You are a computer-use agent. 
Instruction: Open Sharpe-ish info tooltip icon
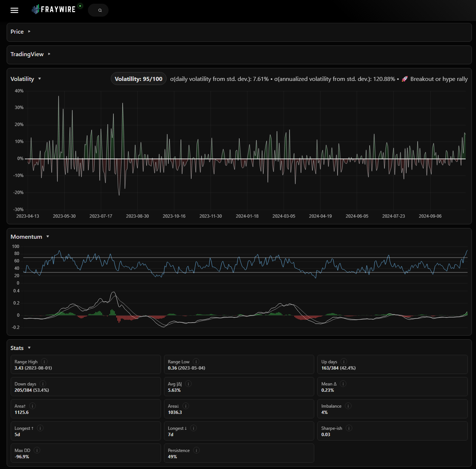pos(349,428)
